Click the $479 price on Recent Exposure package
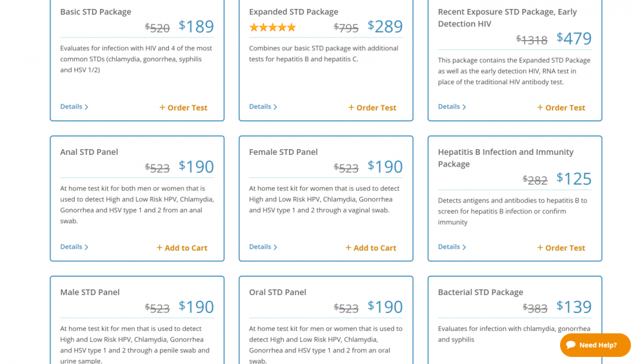 [x=574, y=39]
